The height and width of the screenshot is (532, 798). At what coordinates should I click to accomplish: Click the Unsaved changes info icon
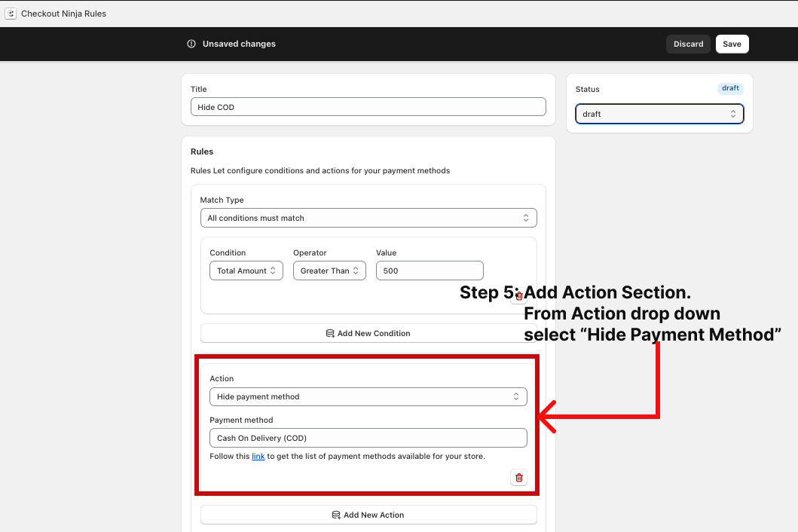pos(191,44)
